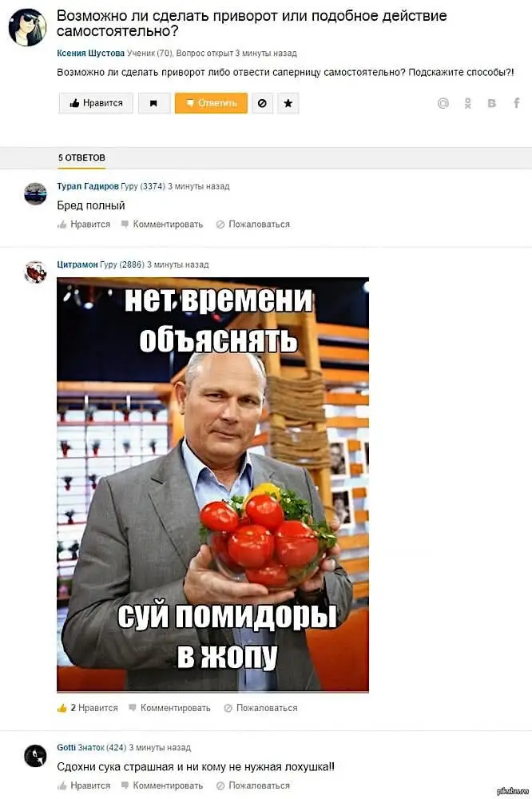Image resolution: width=532 pixels, height=799 pixels.
Task: Open Турал Гадиров's profile link
Action: click(x=88, y=186)
